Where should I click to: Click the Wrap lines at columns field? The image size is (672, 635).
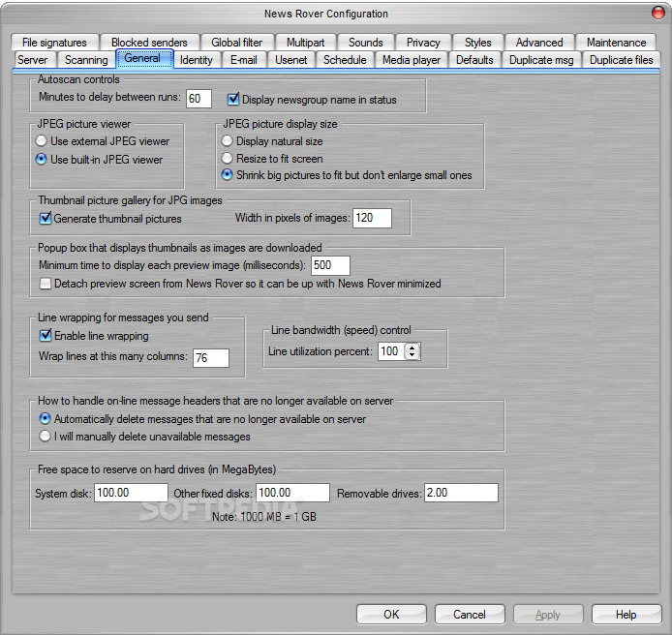coord(211,358)
